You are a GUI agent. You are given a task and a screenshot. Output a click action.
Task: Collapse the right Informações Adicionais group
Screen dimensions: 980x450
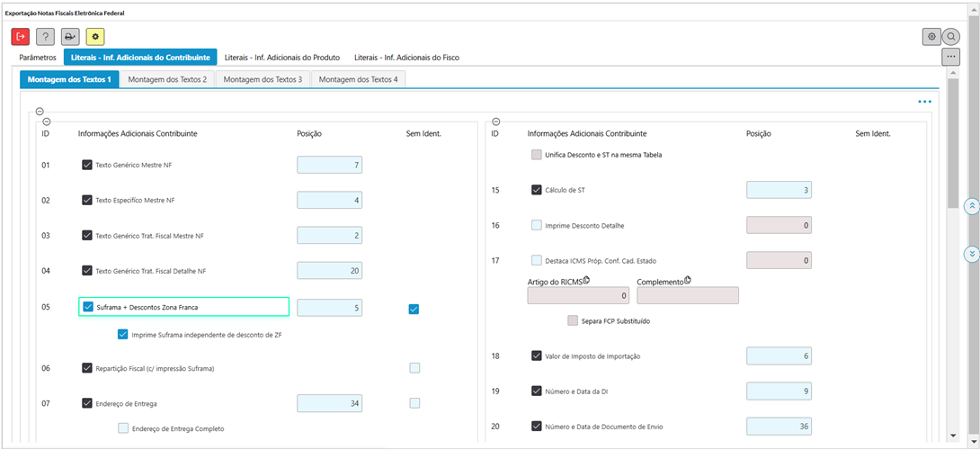point(496,121)
